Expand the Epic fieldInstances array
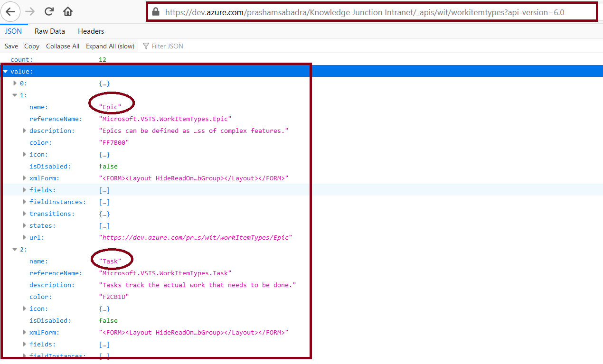Viewport: 603px width, 364px height. point(25,202)
